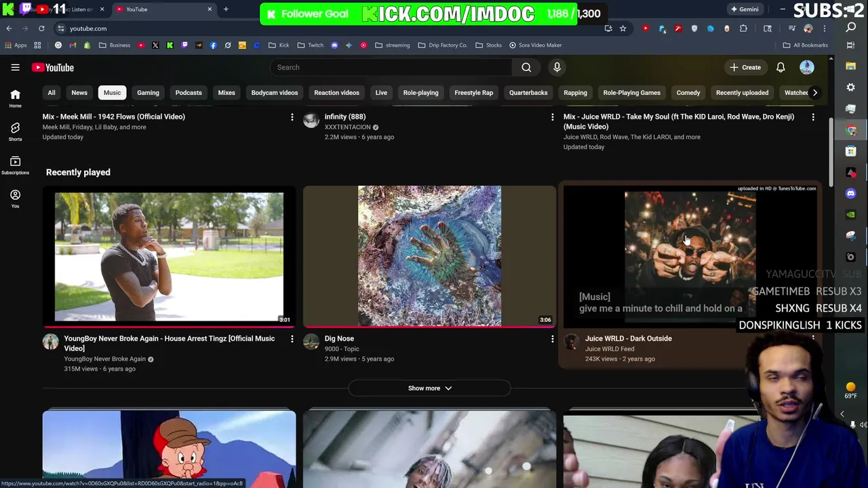The width and height of the screenshot is (868, 488).
Task: Select the Comedy category chip
Action: [x=688, y=93]
